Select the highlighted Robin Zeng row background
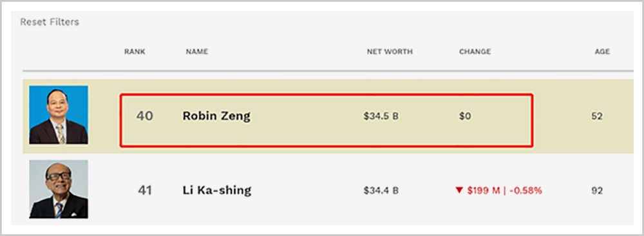Image resolution: width=644 pixels, height=236 pixels. point(328,116)
